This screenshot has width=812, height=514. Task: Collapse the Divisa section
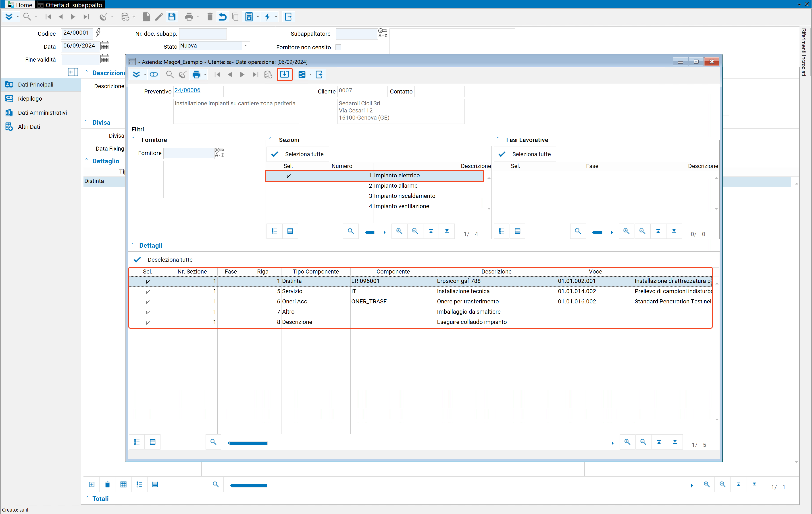[x=87, y=121]
